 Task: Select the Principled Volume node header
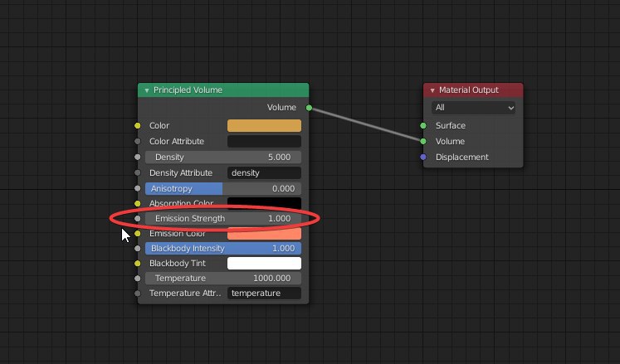(x=223, y=90)
